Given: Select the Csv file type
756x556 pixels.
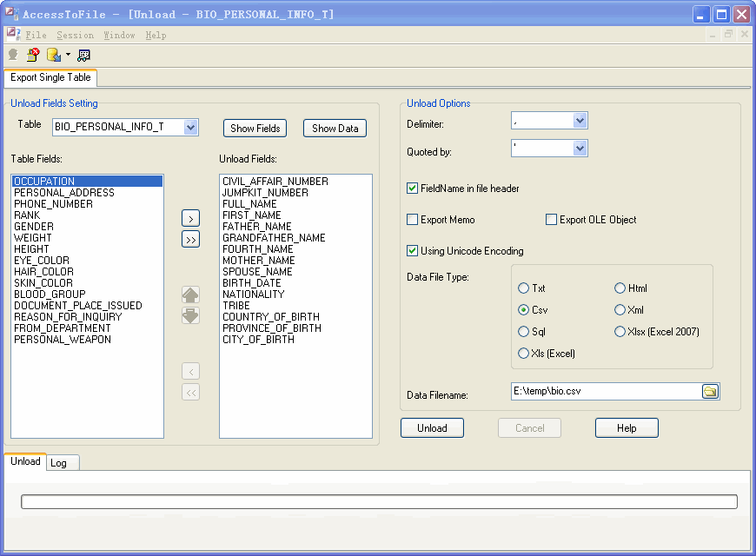Looking at the screenshot, I should 523,310.
